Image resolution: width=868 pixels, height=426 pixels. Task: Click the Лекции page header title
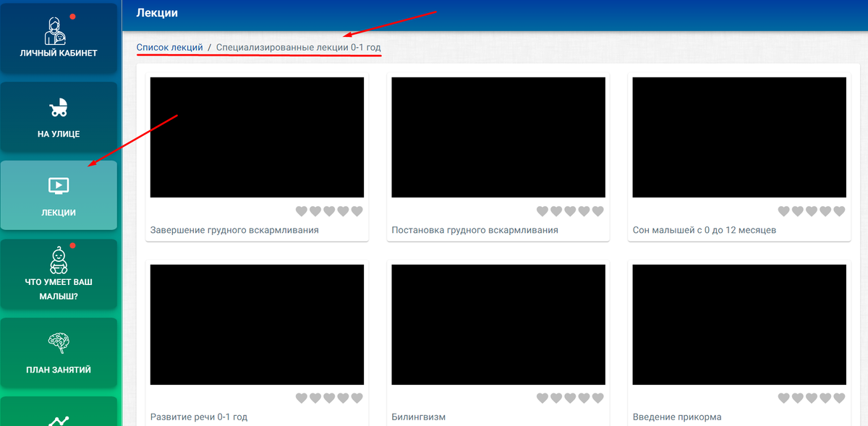click(x=157, y=13)
